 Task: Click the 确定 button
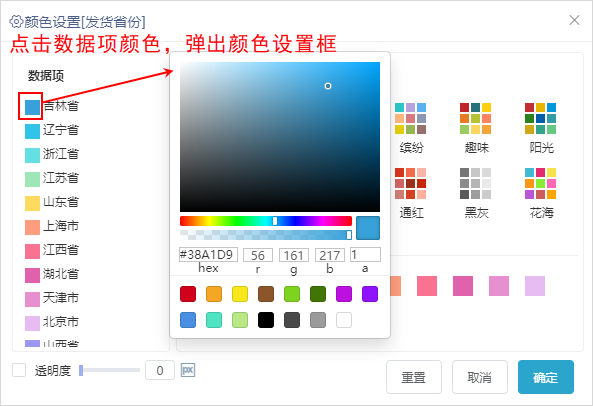tap(546, 377)
